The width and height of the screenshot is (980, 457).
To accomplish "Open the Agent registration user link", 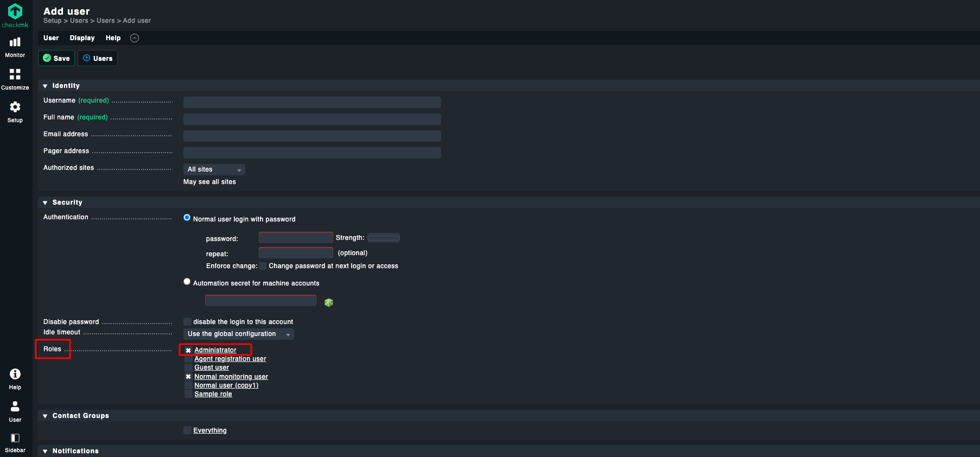I will (x=230, y=359).
